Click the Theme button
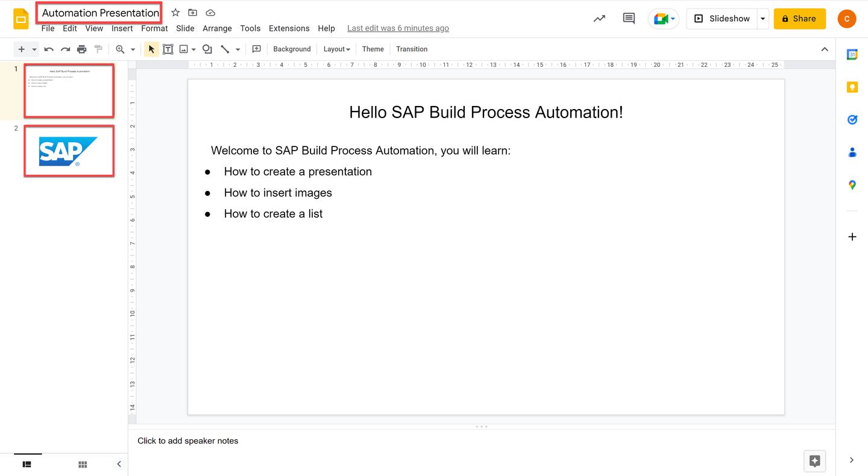The width and height of the screenshot is (868, 476). 373,49
